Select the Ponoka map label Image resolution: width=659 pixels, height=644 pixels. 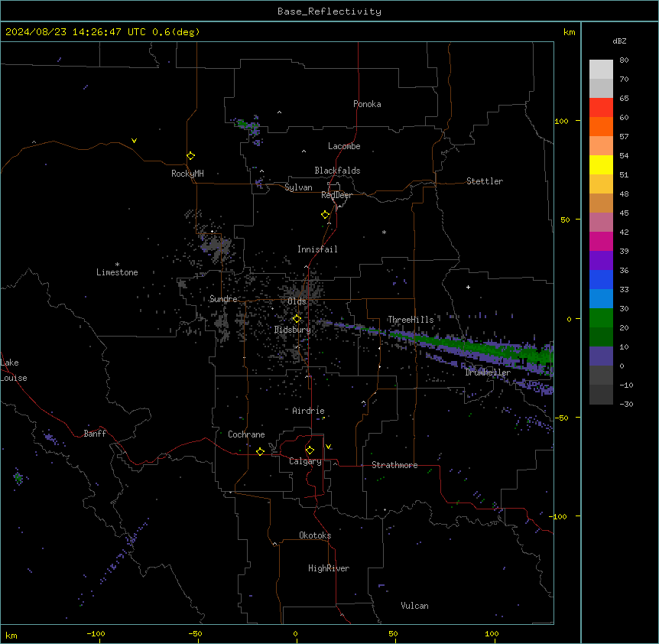click(367, 104)
